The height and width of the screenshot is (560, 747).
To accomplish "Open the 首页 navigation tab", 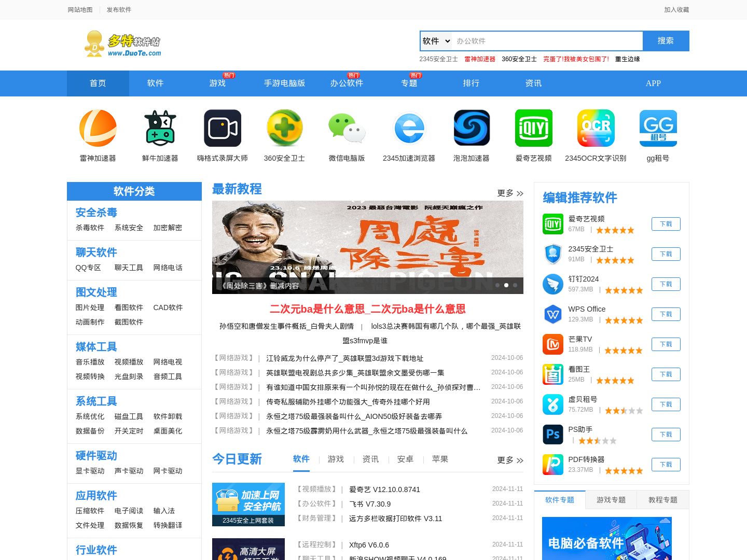I will [98, 83].
